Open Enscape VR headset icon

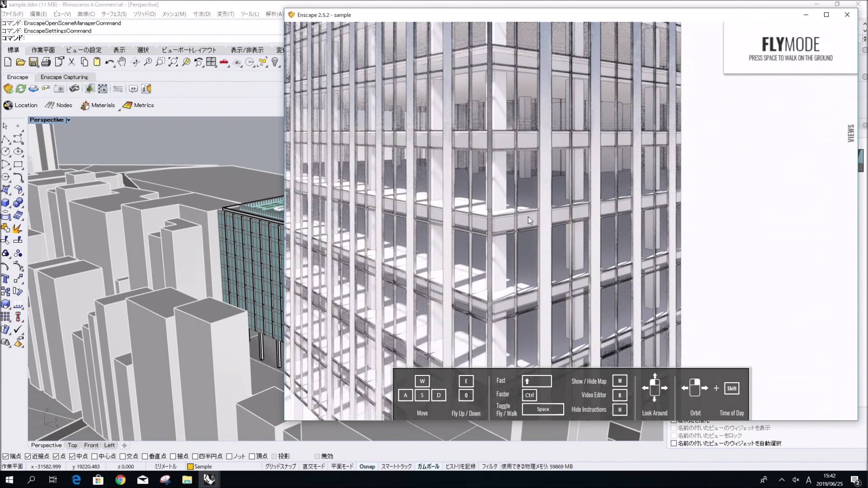pos(74,89)
